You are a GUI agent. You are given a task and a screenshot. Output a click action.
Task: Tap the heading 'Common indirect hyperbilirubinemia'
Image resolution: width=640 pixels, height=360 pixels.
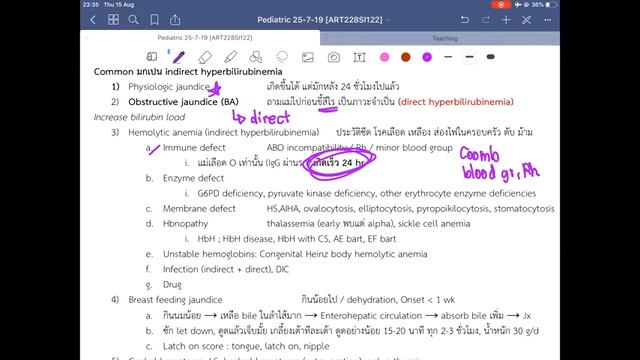188,71
